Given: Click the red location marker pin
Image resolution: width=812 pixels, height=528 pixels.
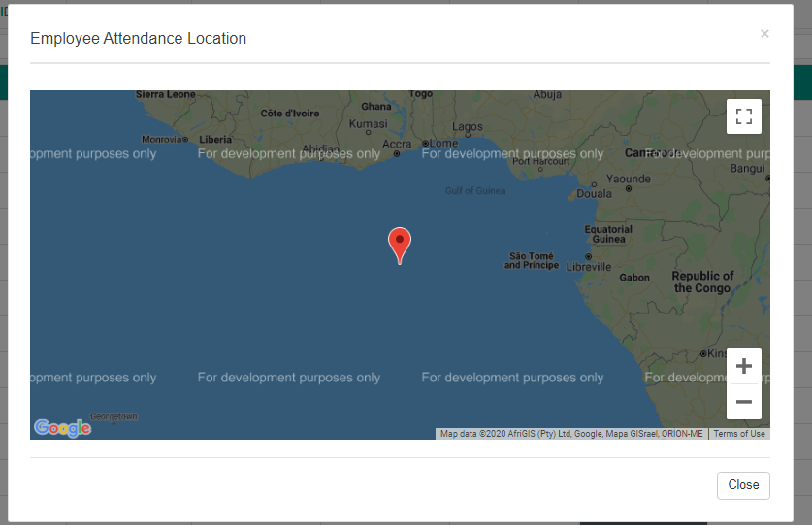Looking at the screenshot, I should coord(399,244).
